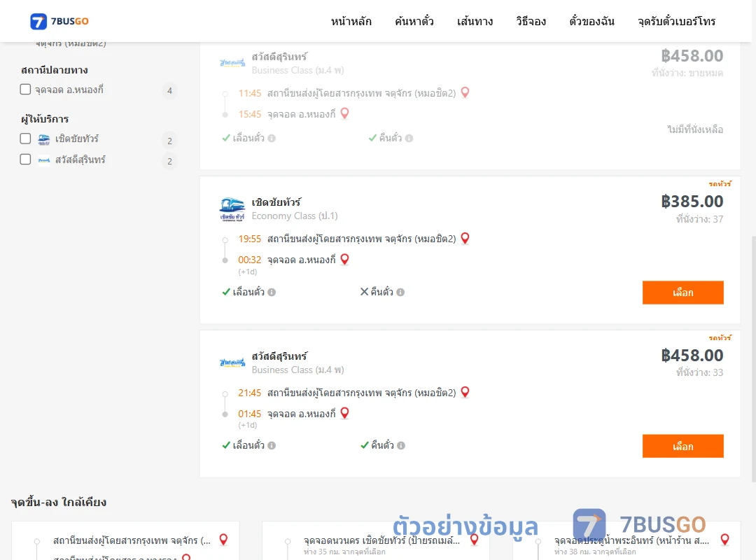Click the ฿385.00 price text
Screen dimensions: 756x560
692,201
